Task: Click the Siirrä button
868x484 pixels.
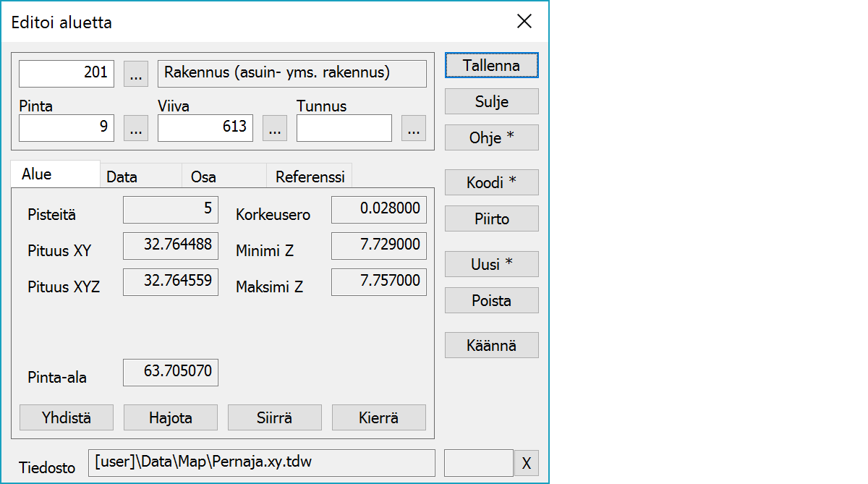Action: (x=274, y=417)
